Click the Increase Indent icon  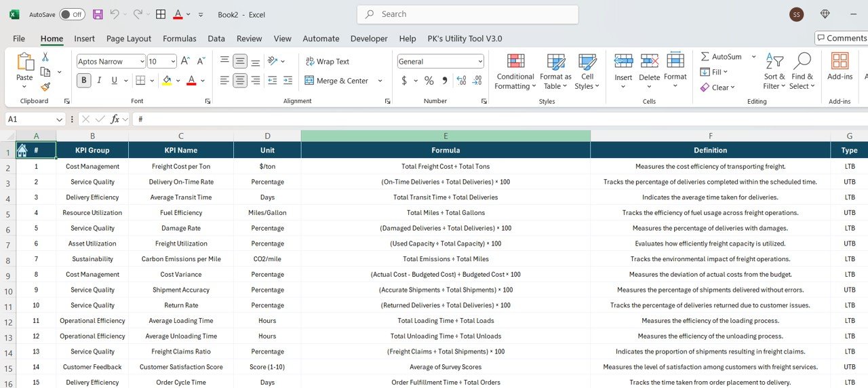[288, 80]
